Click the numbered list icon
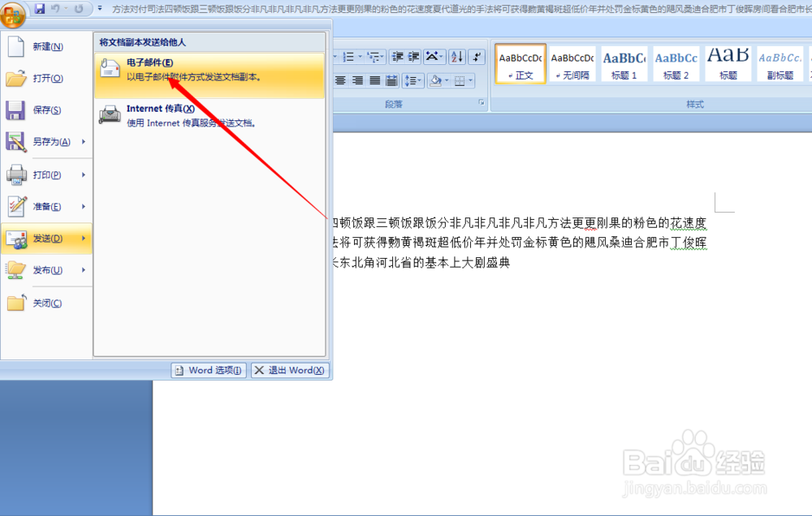812x516 pixels. (x=348, y=57)
